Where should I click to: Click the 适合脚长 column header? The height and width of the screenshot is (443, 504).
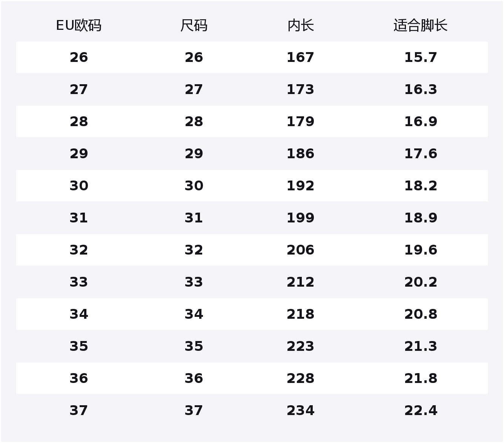(x=421, y=26)
